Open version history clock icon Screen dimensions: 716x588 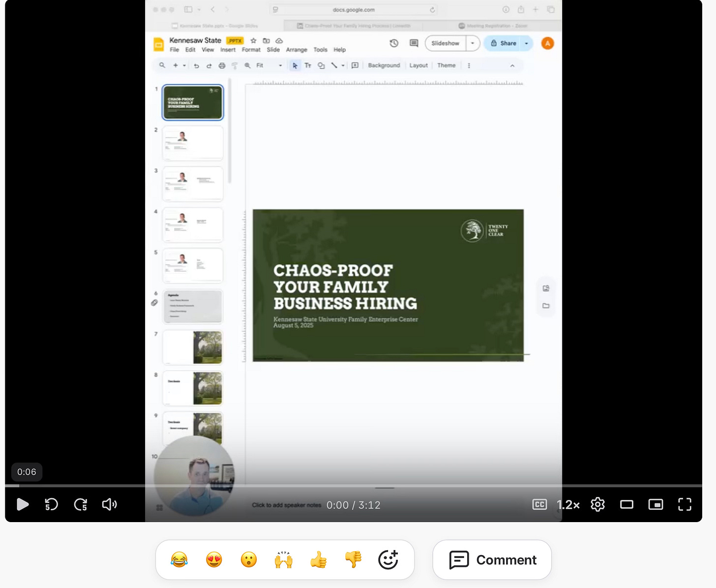click(x=394, y=43)
